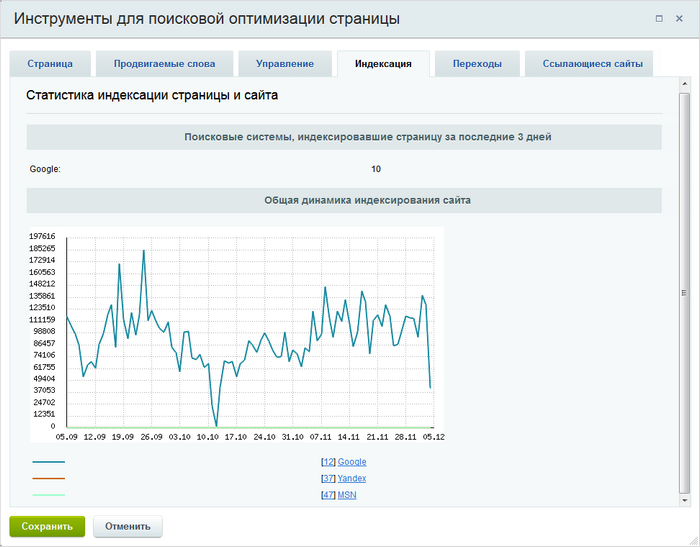Viewport: 700px width, 547px height.
Task: Click the 05.12 date label on the chart
Action: 434,437
